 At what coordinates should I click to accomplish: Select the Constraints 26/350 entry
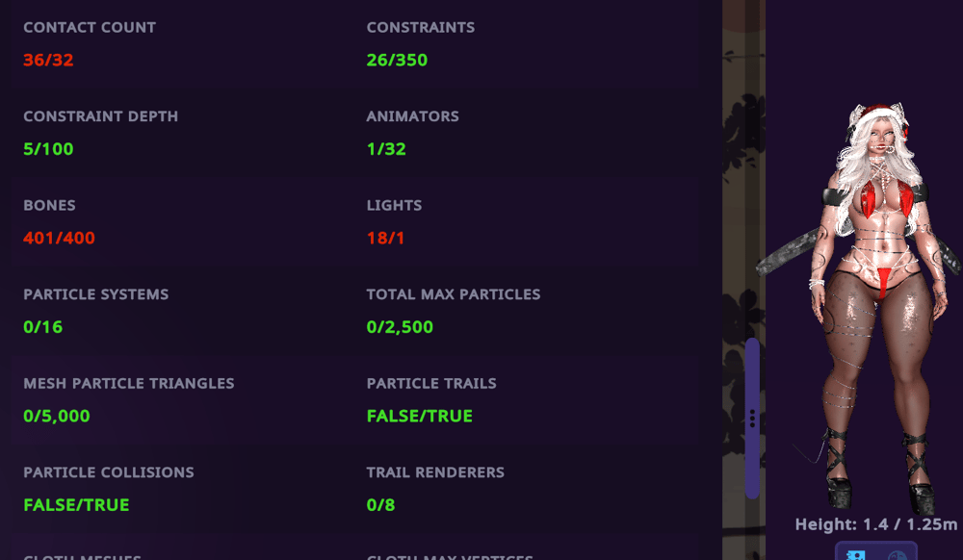coord(397,60)
